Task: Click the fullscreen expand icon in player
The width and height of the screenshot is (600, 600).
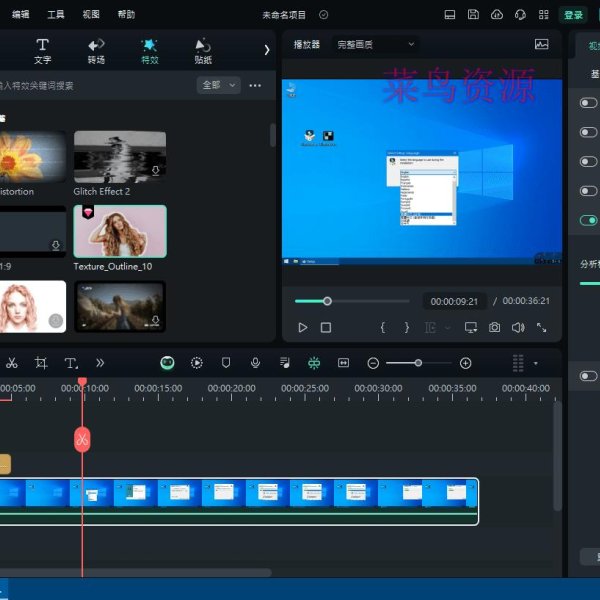Action: pos(542,327)
